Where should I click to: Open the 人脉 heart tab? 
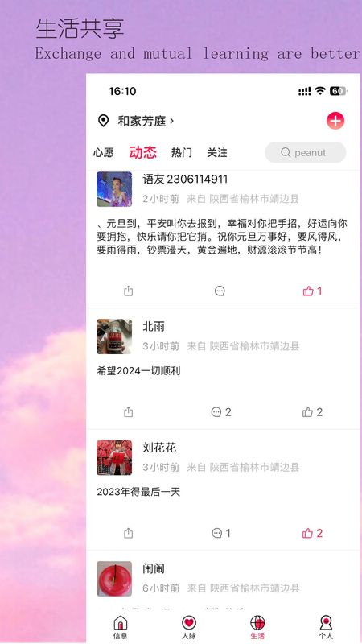(x=189, y=627)
